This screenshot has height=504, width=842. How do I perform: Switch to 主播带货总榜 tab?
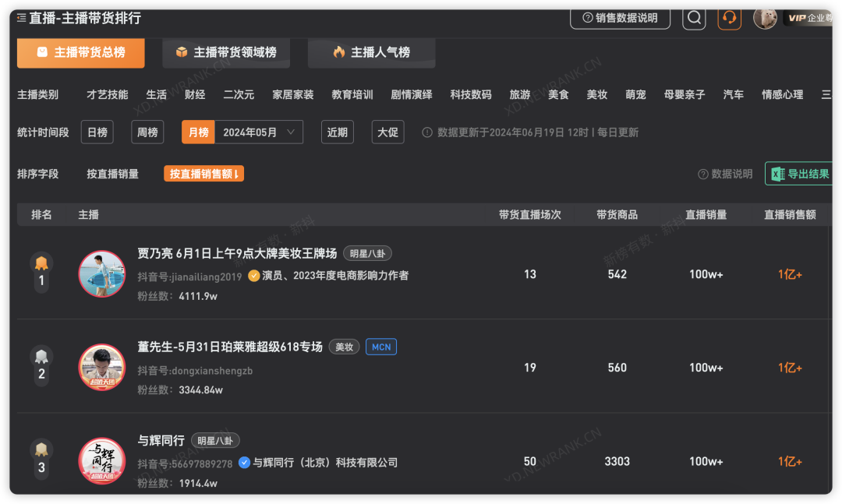coord(80,53)
